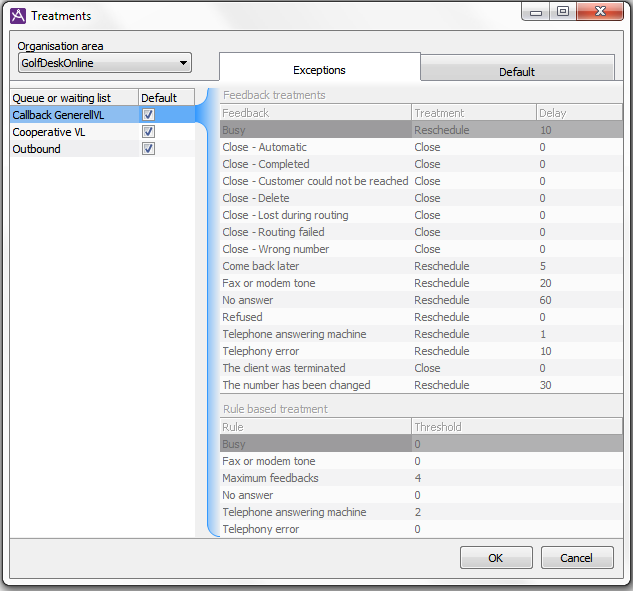633x591 pixels.
Task: Switch to the Default tab
Action: (x=516, y=71)
